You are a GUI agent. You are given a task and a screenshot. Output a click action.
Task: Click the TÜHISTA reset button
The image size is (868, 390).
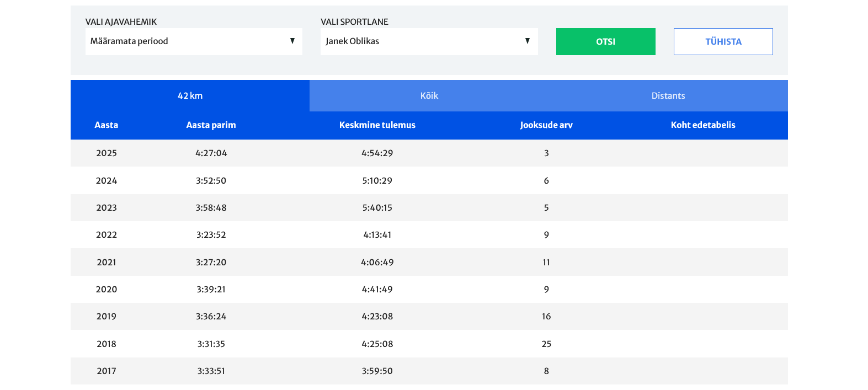click(723, 41)
